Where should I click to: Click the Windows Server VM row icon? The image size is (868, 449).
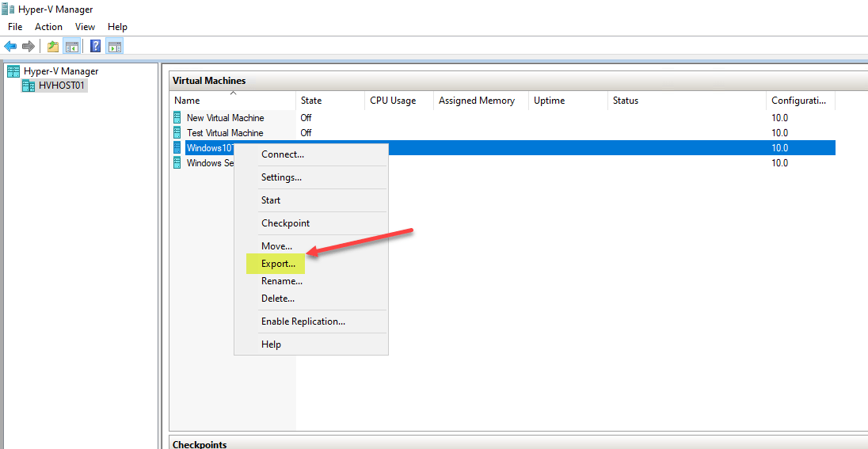[177, 163]
